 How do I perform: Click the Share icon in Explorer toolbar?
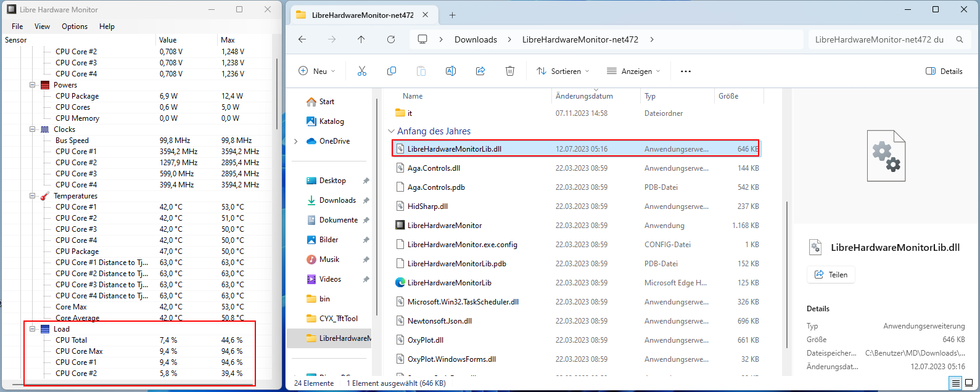tap(480, 71)
